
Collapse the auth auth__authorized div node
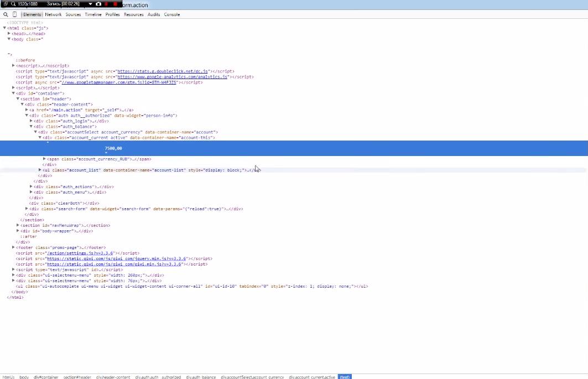(27, 116)
